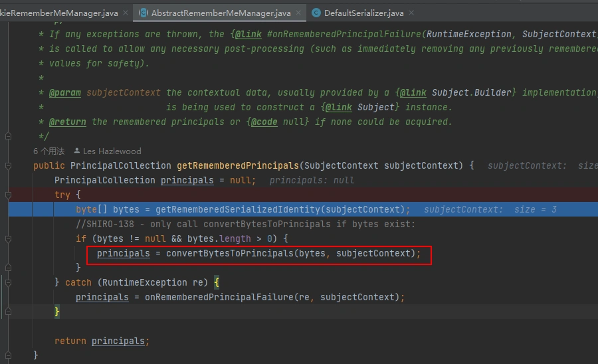Click the class icon on AbstractRememberMeManager.java tab
The height and width of the screenshot is (364, 598).
tap(142, 13)
